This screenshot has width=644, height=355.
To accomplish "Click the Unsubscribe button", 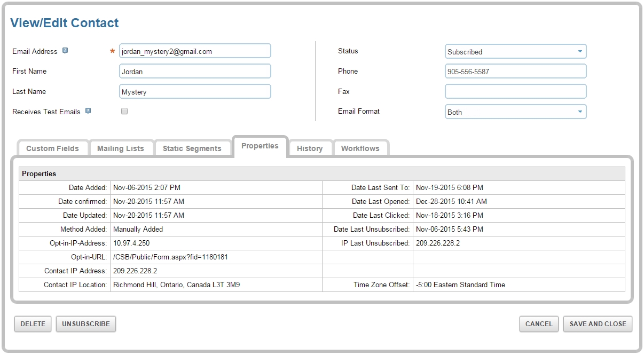I will tap(86, 324).
